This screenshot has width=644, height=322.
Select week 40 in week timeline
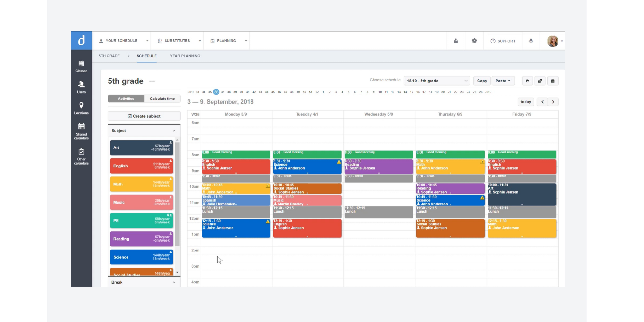point(241,92)
